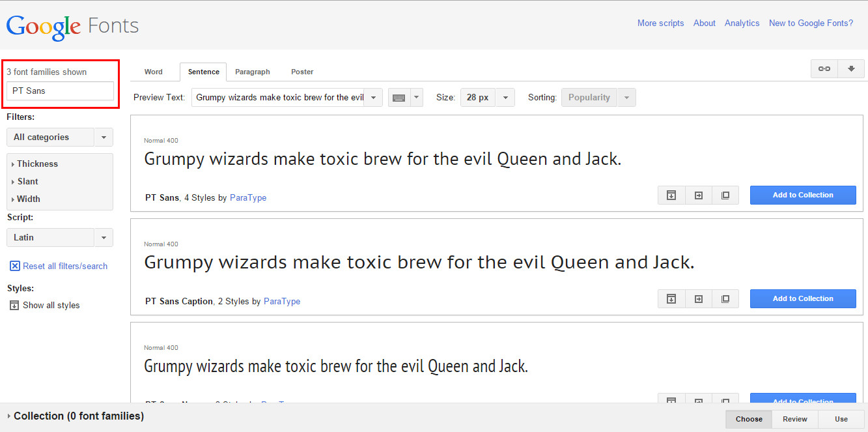Click the see-all-styles icon for PT Sans

671,195
